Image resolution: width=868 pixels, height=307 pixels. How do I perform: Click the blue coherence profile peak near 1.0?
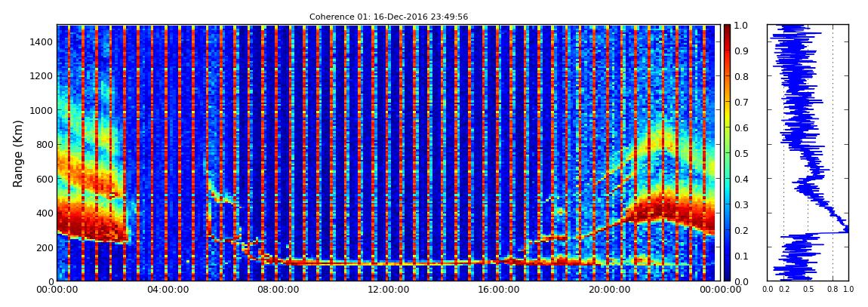point(845,229)
